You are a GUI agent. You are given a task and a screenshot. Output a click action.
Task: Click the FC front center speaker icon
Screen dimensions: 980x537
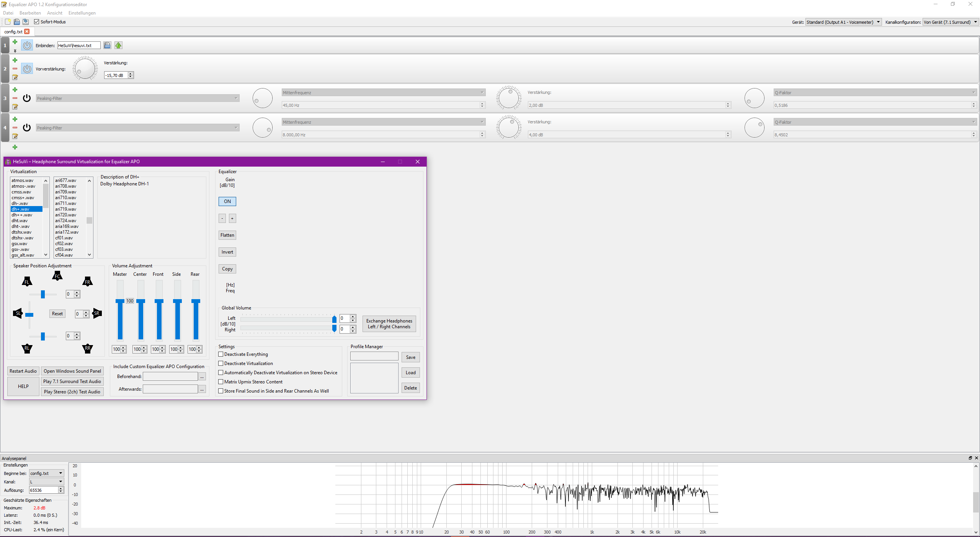click(57, 276)
